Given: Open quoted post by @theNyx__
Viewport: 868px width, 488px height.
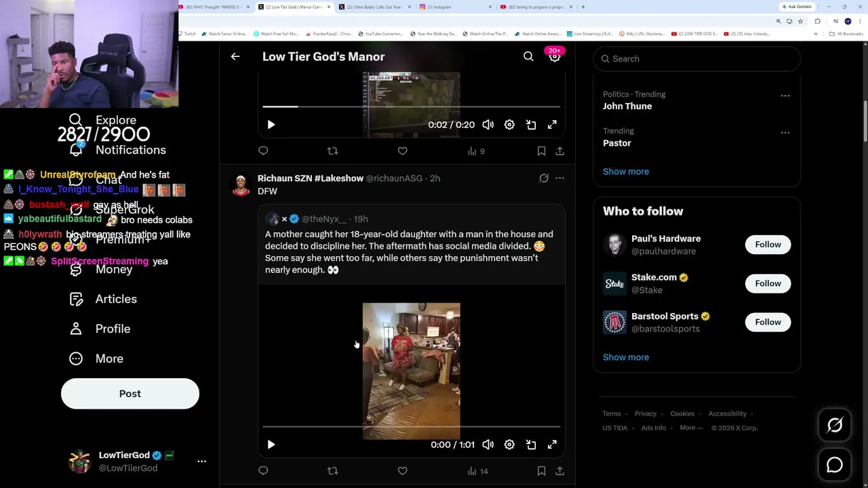Looking at the screenshot, I should tap(411, 245).
